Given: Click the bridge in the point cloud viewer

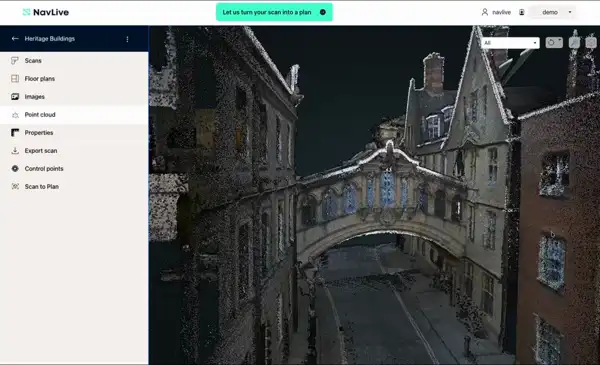Looking at the screenshot, I should point(383,203).
